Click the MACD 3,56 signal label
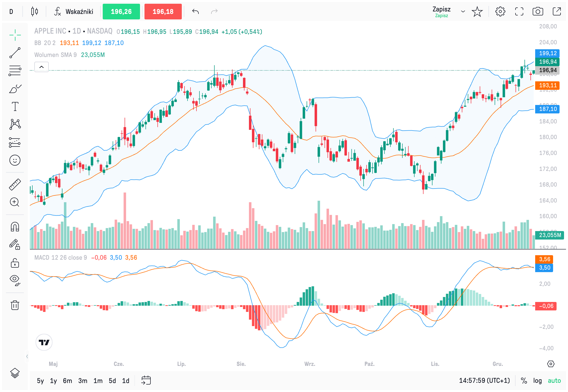The width and height of the screenshot is (568, 392). [x=544, y=259]
